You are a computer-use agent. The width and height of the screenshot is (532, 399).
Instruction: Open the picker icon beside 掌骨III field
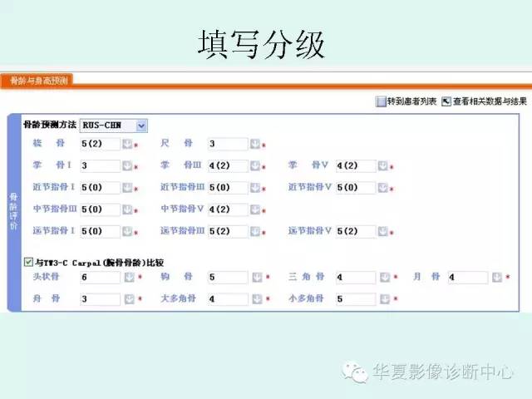click(255, 166)
